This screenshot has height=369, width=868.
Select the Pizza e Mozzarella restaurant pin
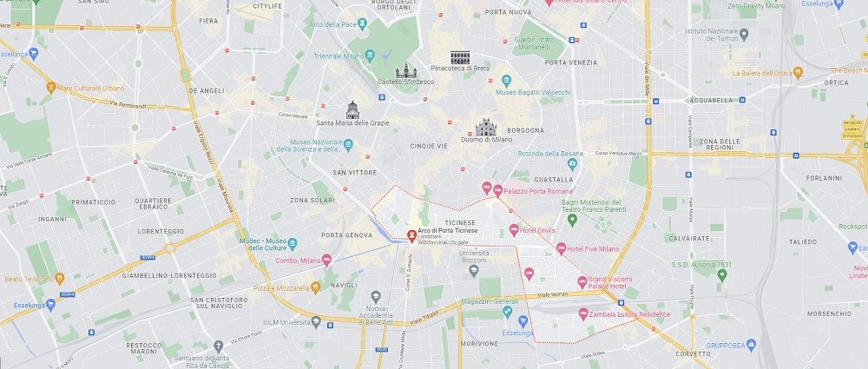316,287
